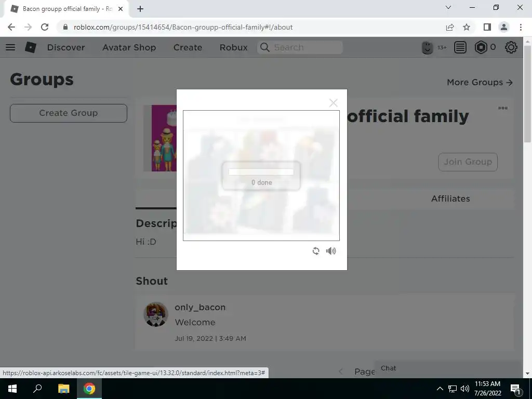Open the tab search dropdown chevron
This screenshot has height=399, width=532.
pyautogui.click(x=448, y=7)
